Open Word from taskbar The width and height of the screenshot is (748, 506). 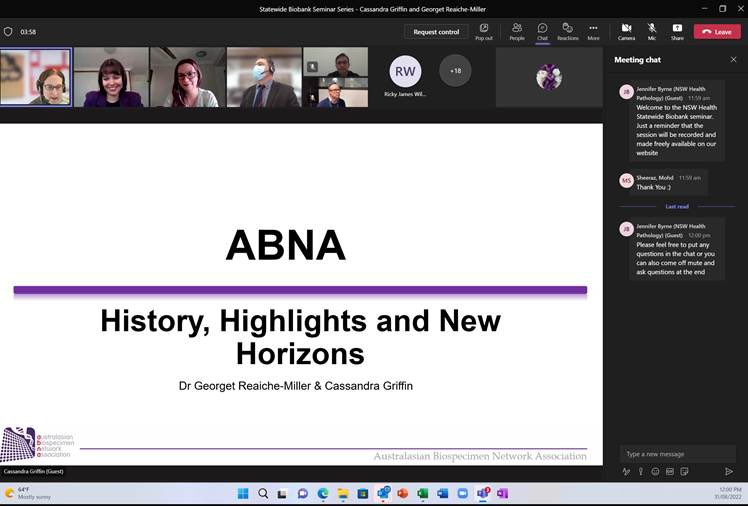(x=443, y=493)
